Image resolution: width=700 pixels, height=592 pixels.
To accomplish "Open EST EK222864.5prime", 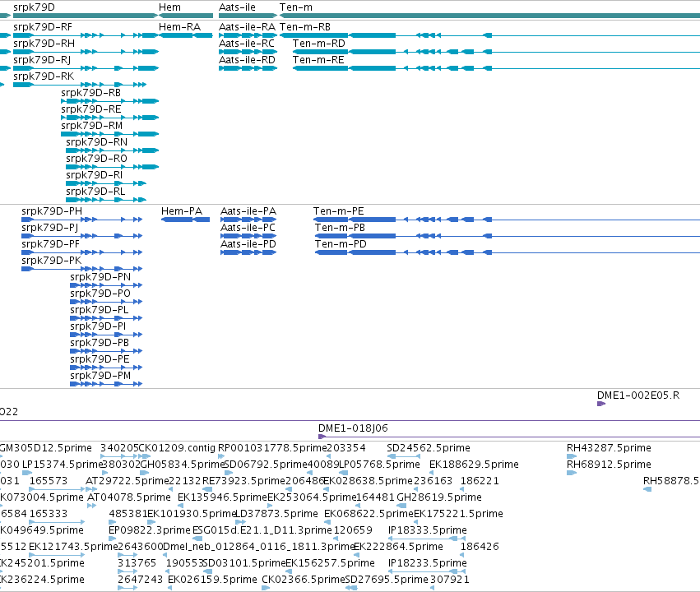I will [398, 547].
